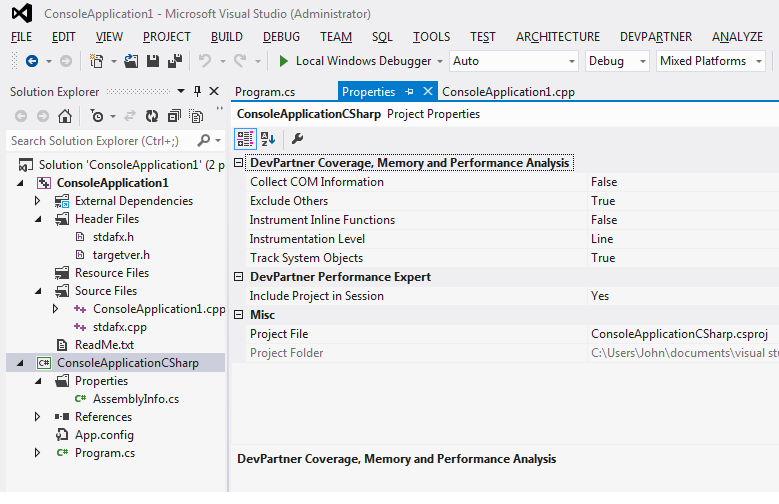This screenshot has width=779, height=504.
Task: Open Property Pages wrench icon
Action: (x=297, y=139)
